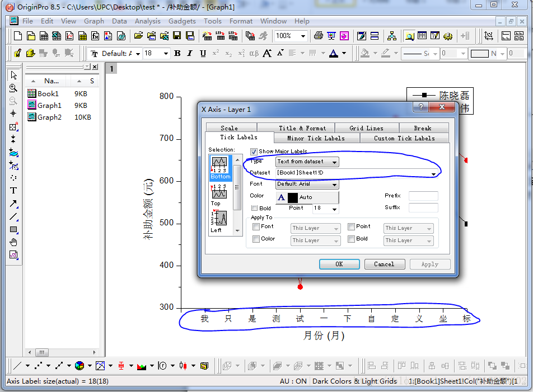Viewport: 533px width, 392px height.
Task: Select the Pointer tool in left toolbar
Action: pos(13,75)
